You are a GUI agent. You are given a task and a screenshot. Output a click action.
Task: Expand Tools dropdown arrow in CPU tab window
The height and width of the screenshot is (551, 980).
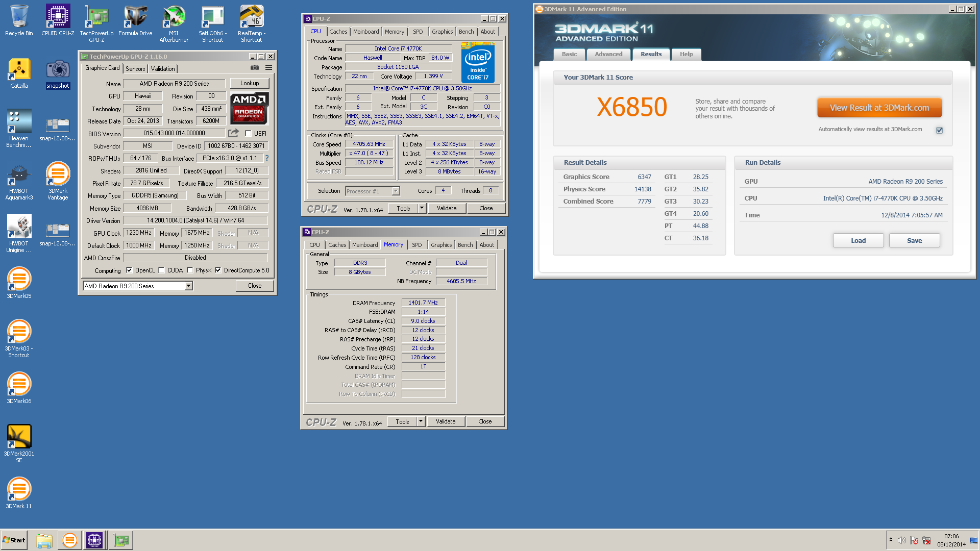click(422, 208)
